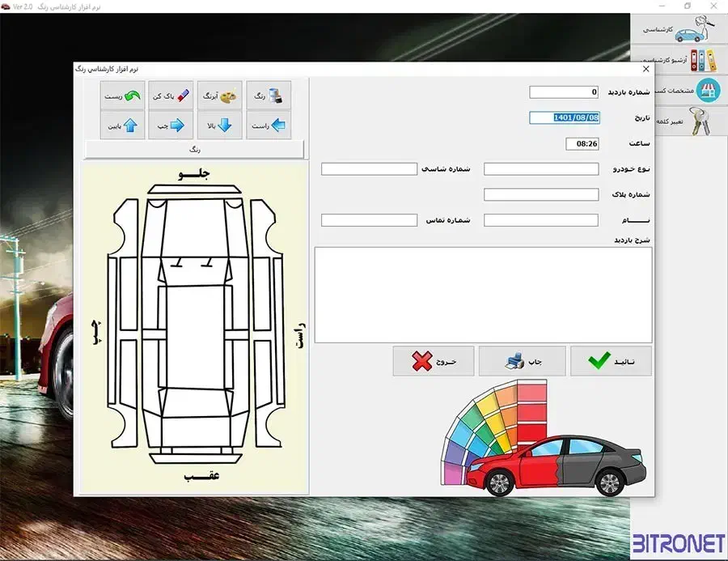This screenshot has height=561, width=728.
Task: Open the change password keys item
Action: (x=679, y=121)
